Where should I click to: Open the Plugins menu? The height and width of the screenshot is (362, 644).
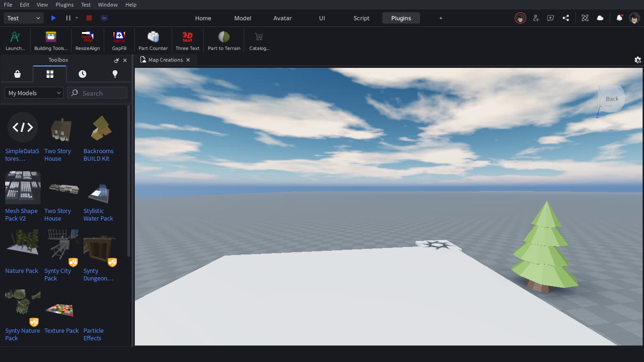(x=65, y=5)
